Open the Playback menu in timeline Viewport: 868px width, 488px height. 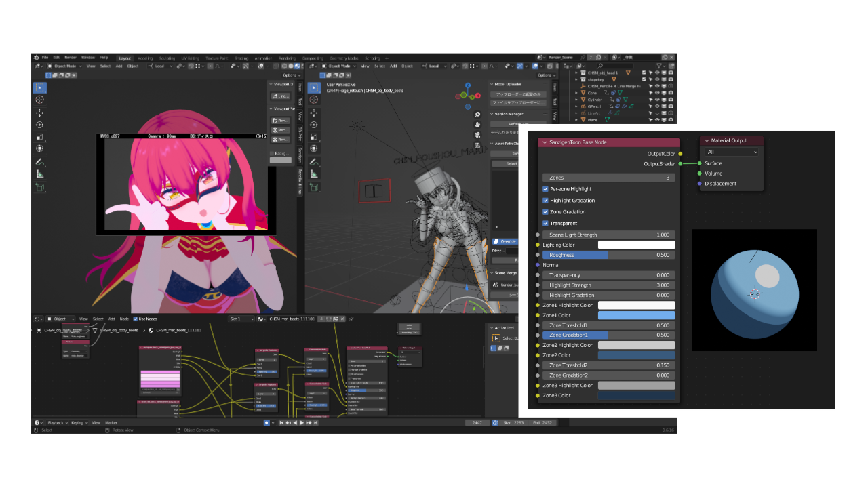tap(56, 423)
